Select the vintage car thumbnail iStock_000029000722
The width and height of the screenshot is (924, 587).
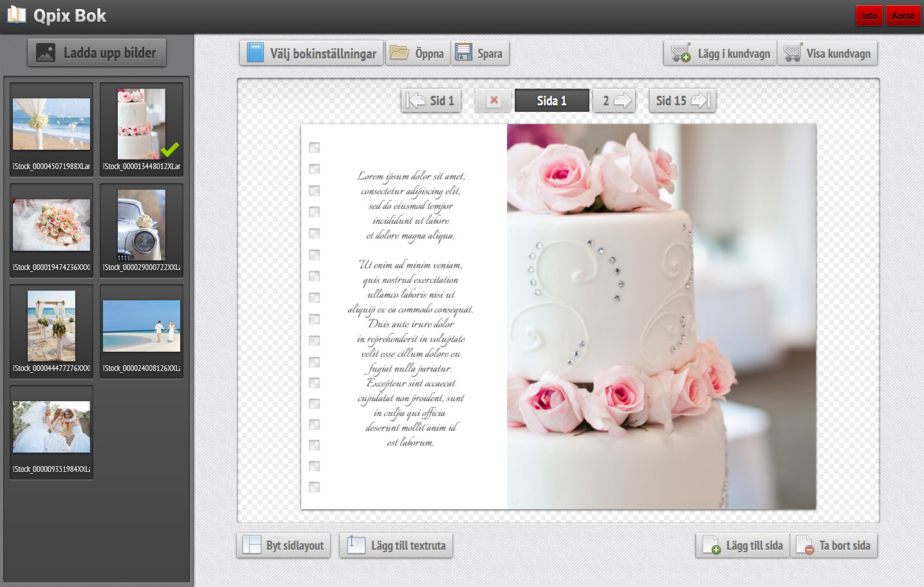point(142,230)
